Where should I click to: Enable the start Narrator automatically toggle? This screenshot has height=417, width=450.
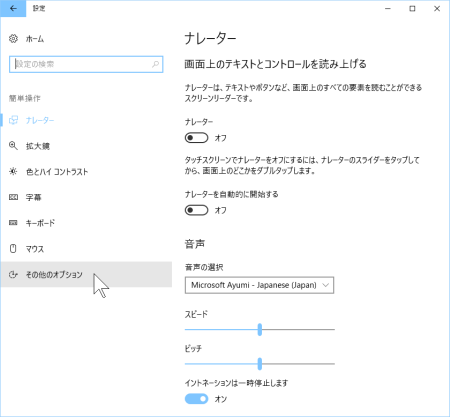coord(197,210)
